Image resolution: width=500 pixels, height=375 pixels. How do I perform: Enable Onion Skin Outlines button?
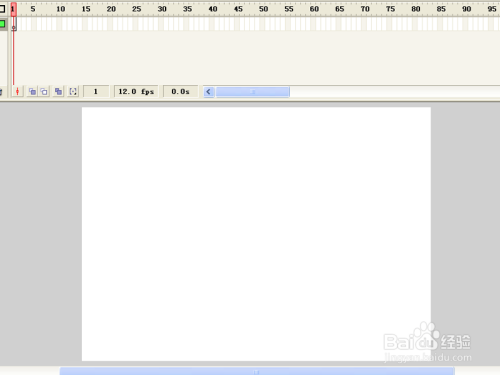click(x=44, y=91)
